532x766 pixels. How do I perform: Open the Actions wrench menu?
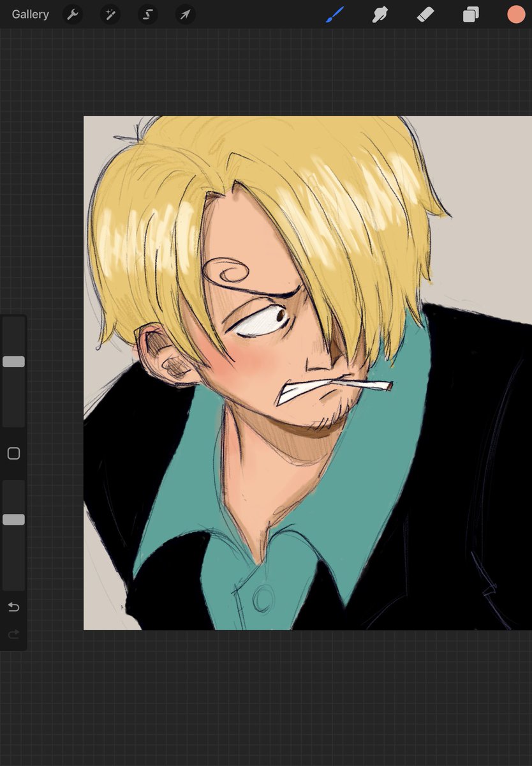point(73,14)
